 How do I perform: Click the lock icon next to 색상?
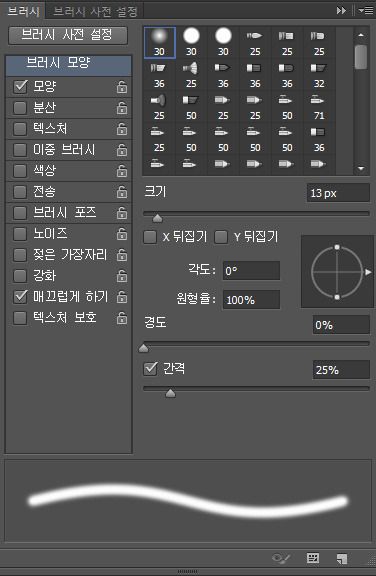pos(122,171)
